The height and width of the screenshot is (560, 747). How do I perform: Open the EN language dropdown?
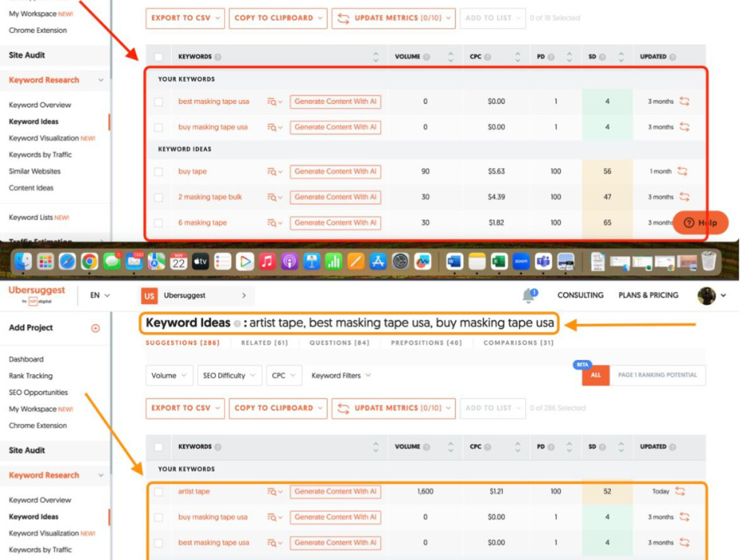point(100,295)
